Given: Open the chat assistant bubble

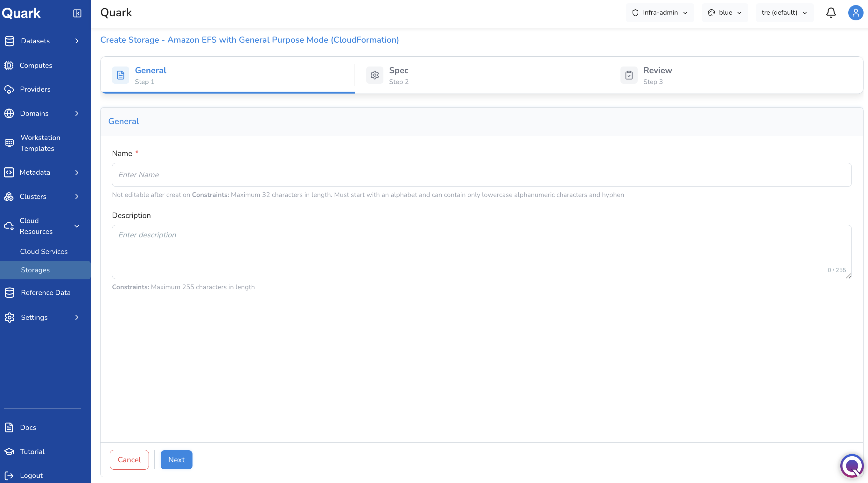Looking at the screenshot, I should coord(851,465).
